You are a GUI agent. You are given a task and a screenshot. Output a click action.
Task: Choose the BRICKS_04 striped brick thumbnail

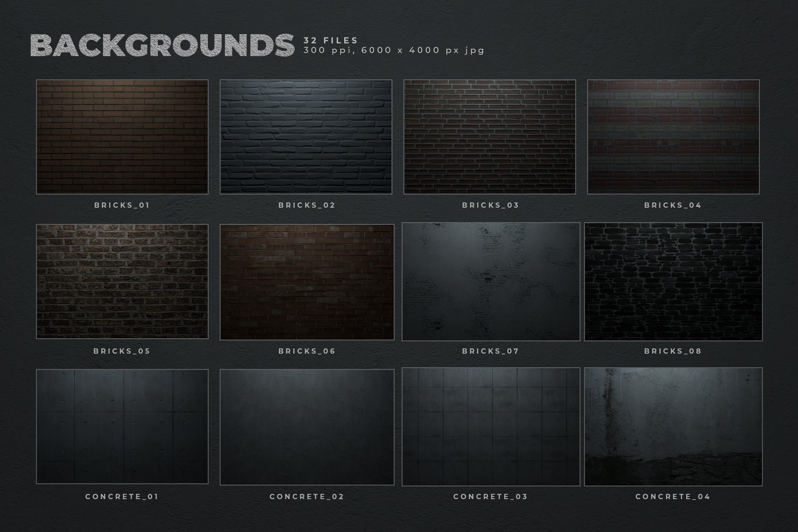click(673, 137)
